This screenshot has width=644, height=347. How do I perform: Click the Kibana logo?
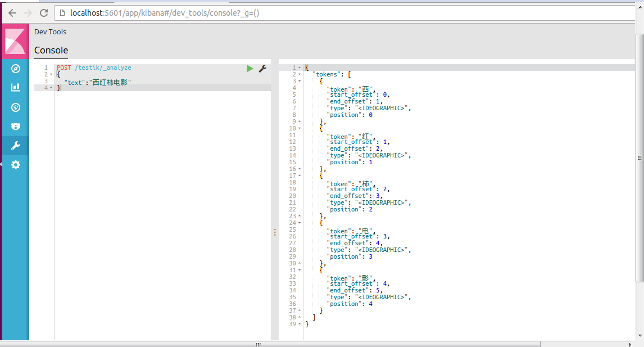point(15,42)
